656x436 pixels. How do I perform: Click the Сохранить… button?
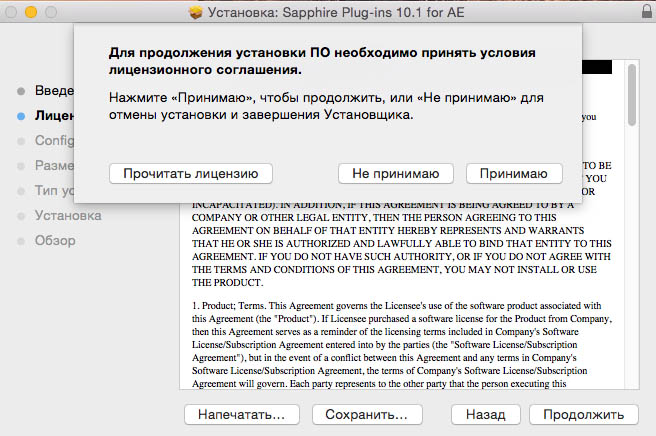pos(367,414)
